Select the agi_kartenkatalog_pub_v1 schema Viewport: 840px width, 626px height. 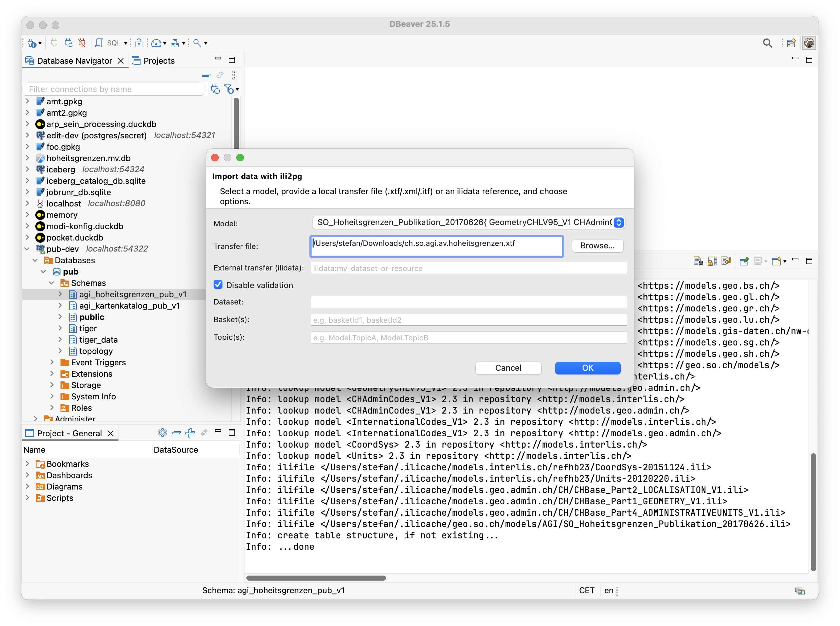tap(129, 305)
